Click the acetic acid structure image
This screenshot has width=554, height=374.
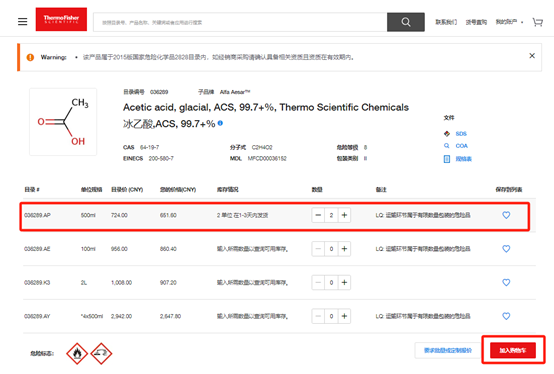tap(63, 122)
